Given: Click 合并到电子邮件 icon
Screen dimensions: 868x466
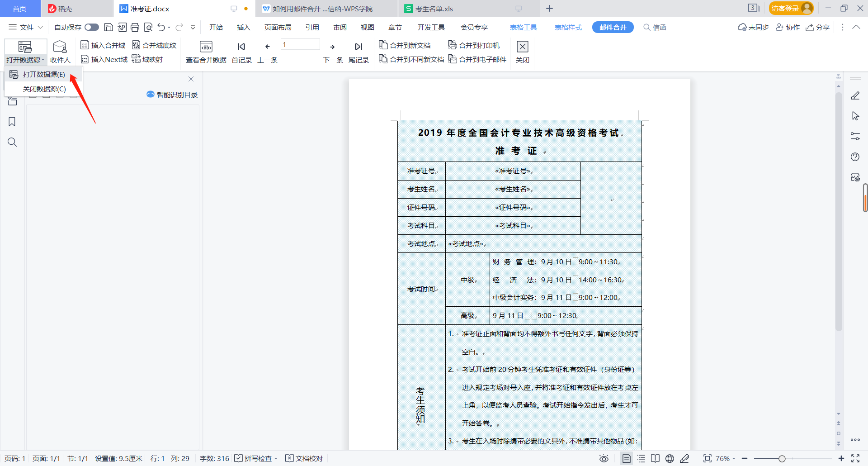Looking at the screenshot, I should point(477,59).
